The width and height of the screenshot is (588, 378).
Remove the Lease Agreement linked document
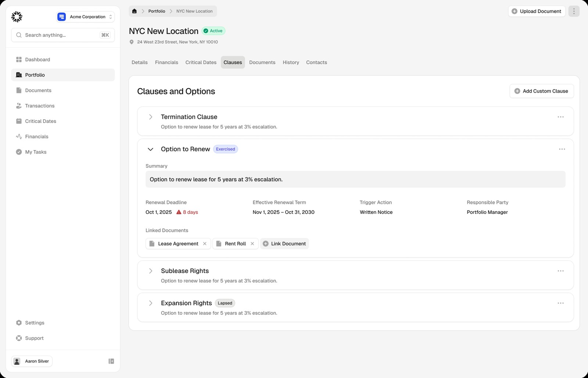(x=205, y=244)
